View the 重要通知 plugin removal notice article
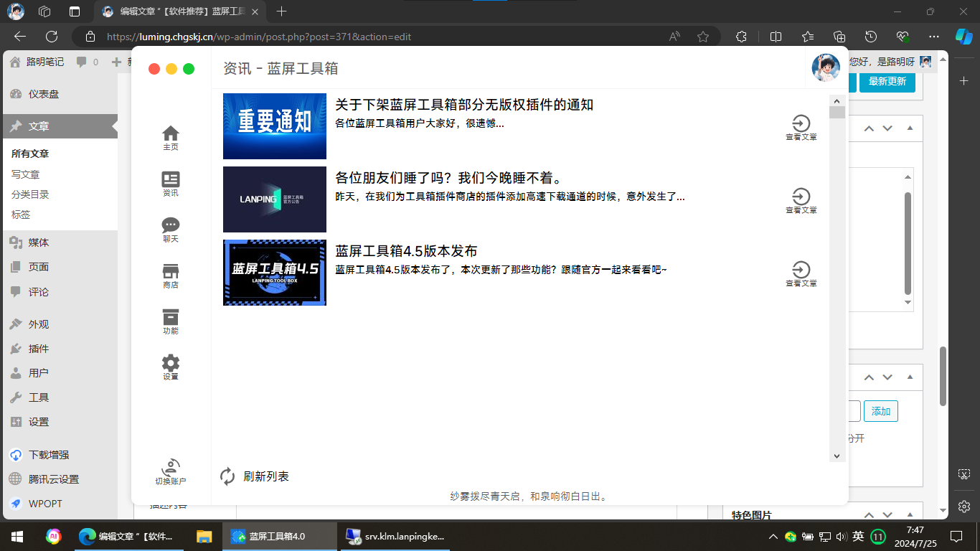Viewport: 980px width, 551px height. 801,128
